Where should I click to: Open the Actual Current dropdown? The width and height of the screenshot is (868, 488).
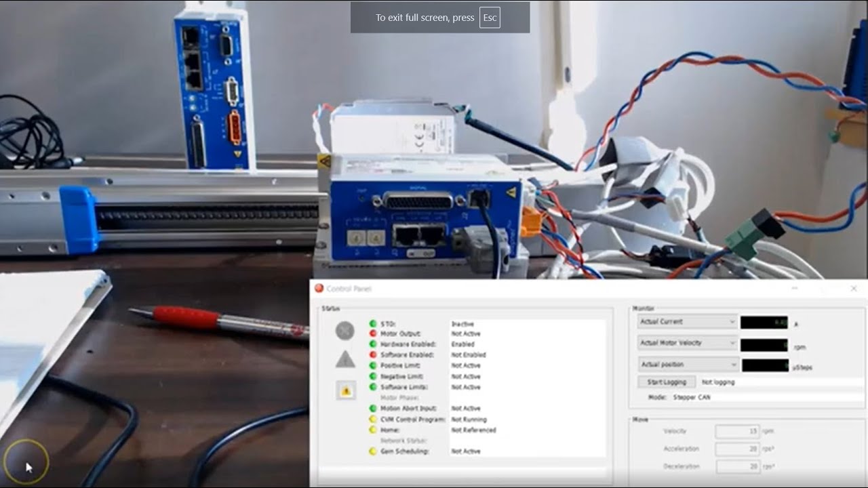point(687,321)
